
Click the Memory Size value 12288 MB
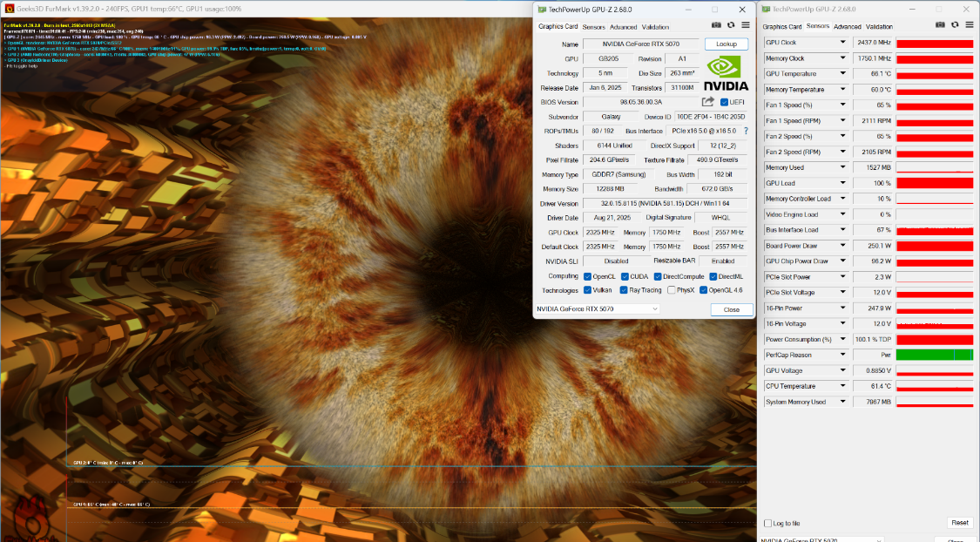[610, 189]
